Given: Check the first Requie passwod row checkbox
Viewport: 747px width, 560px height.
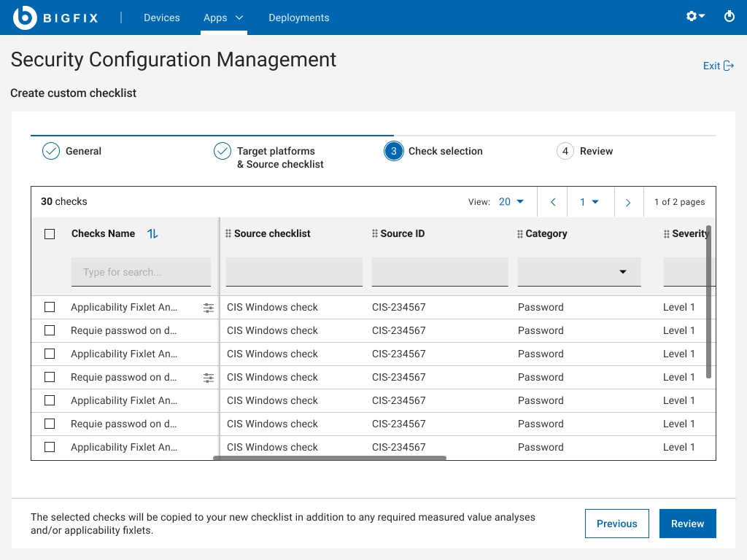Looking at the screenshot, I should click(x=50, y=330).
